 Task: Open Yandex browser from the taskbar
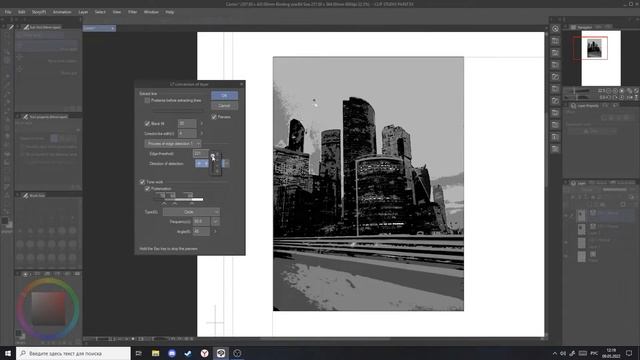(204, 353)
